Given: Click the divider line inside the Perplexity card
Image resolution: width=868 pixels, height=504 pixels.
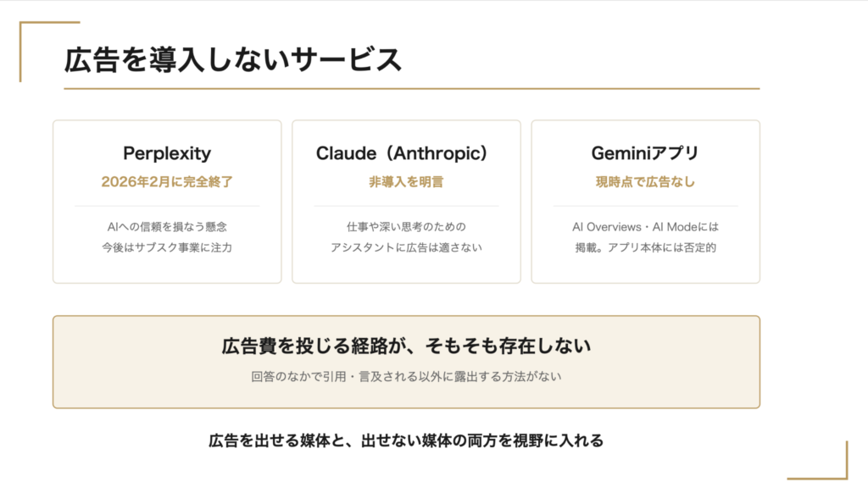Looking at the screenshot, I should tap(167, 206).
